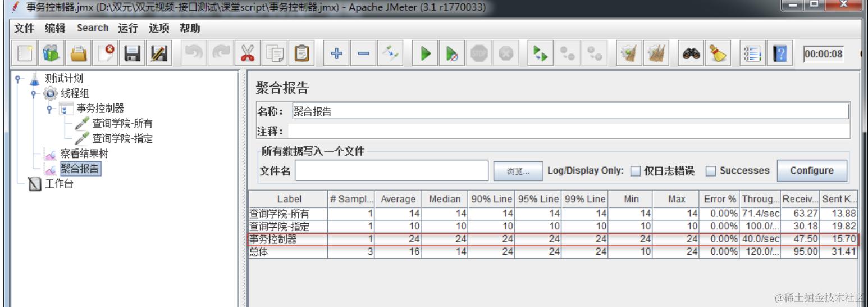
Task: Open the 帮助 menu
Action: point(190,28)
